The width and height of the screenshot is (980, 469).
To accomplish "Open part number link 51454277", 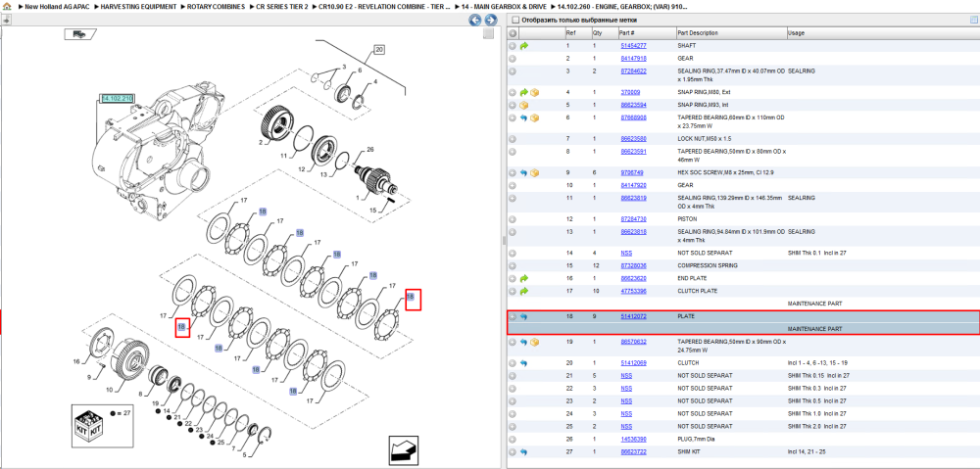I will coord(633,46).
